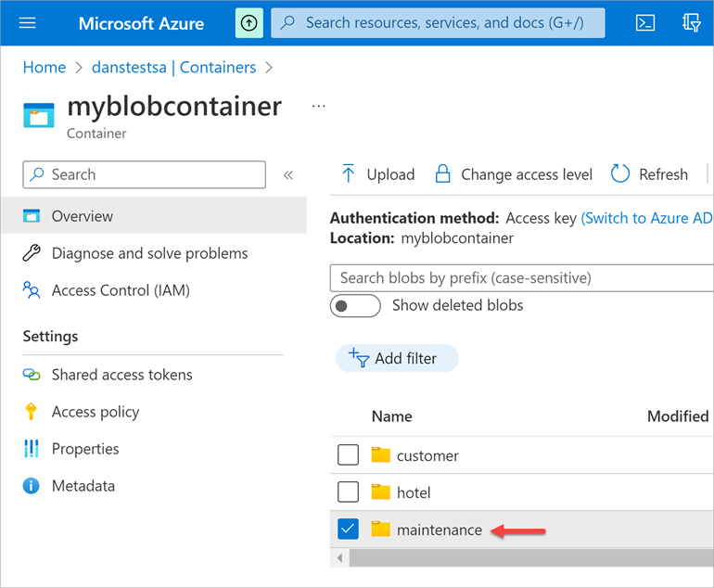Click the Refresh circular arrow icon
Screen dimensions: 714x588
click(x=619, y=173)
